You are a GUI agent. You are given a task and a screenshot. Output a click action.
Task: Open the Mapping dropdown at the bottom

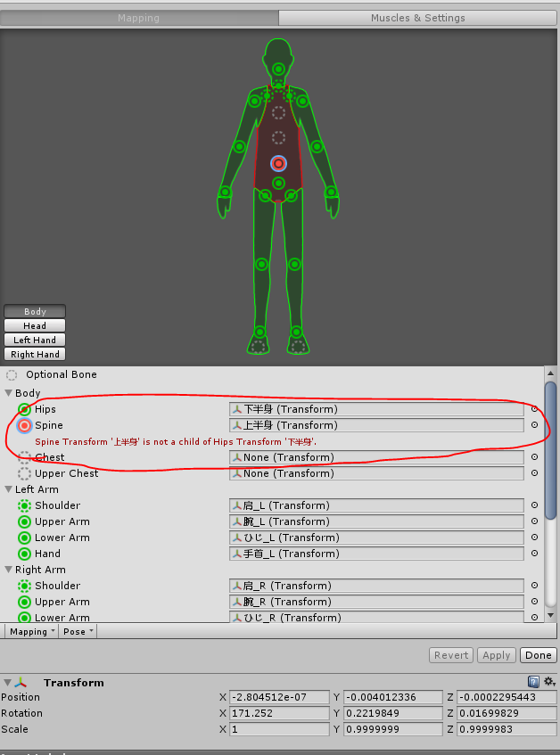[31, 632]
